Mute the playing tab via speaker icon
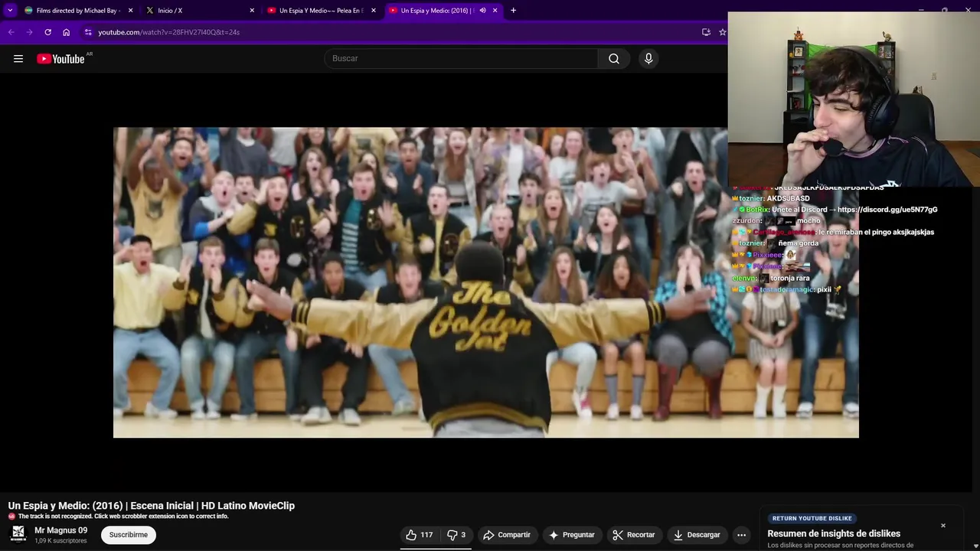 pyautogui.click(x=482, y=11)
